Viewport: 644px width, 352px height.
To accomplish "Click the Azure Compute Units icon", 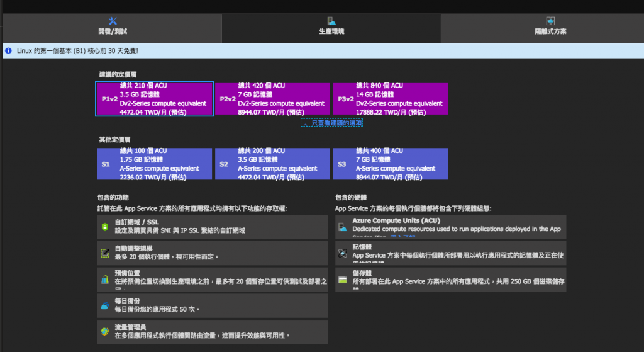I will (x=343, y=227).
